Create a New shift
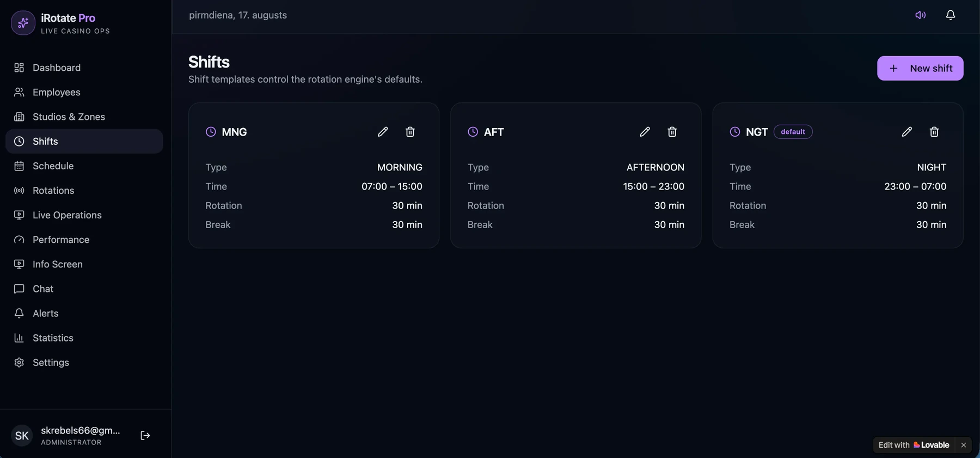 click(920, 68)
